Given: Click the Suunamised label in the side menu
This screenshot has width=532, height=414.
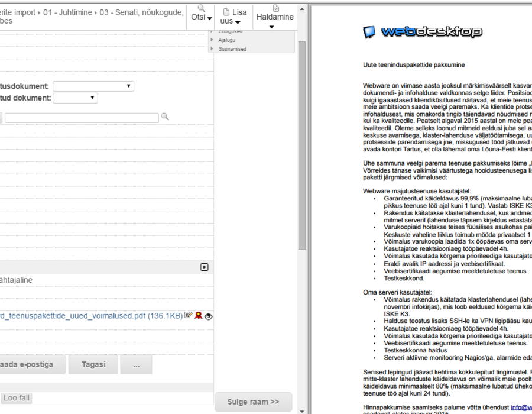Looking at the screenshot, I should (x=232, y=49).
